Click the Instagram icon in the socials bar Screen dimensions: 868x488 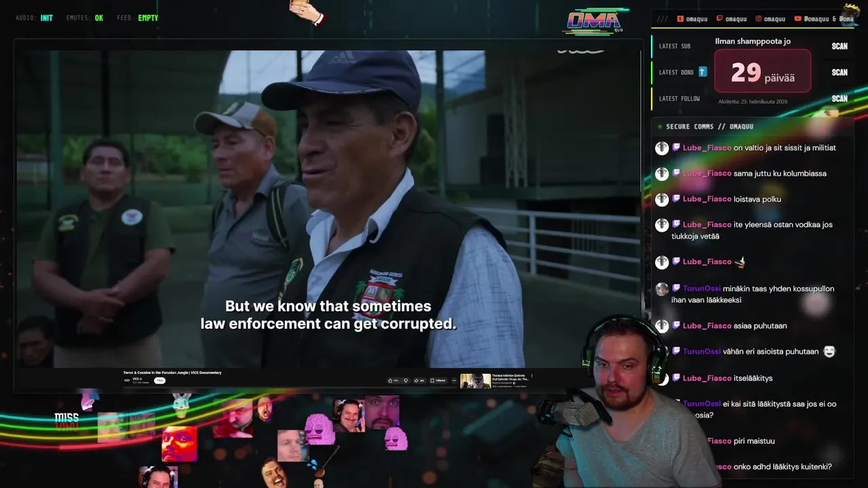[x=759, y=19]
